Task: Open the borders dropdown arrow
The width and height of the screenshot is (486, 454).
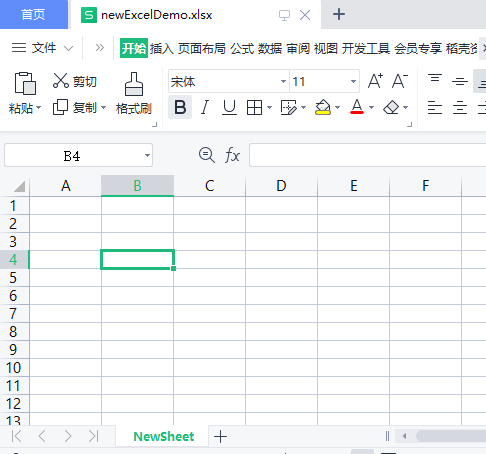Action: click(x=269, y=107)
